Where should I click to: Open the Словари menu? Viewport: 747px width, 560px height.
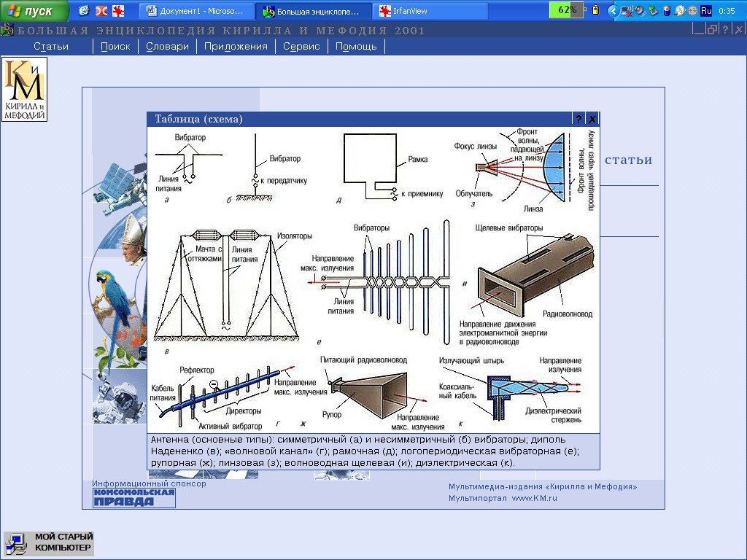[167, 46]
